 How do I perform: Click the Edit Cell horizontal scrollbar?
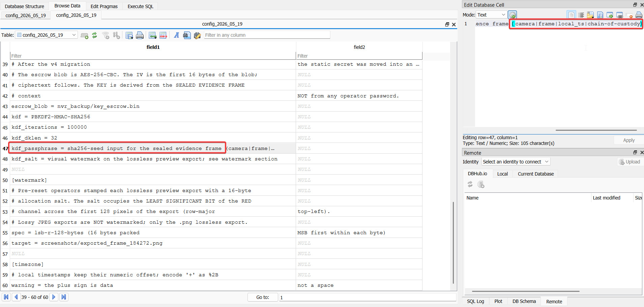click(x=596, y=130)
